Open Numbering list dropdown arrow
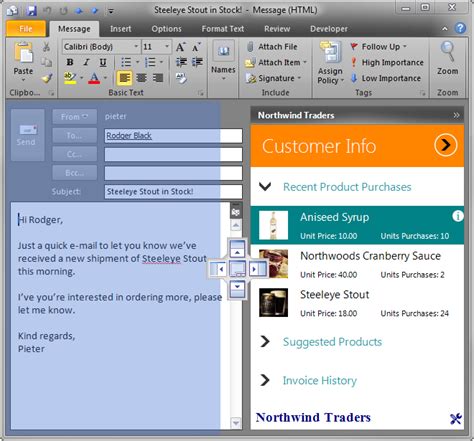This screenshot has width=474, height=441. pos(161,62)
